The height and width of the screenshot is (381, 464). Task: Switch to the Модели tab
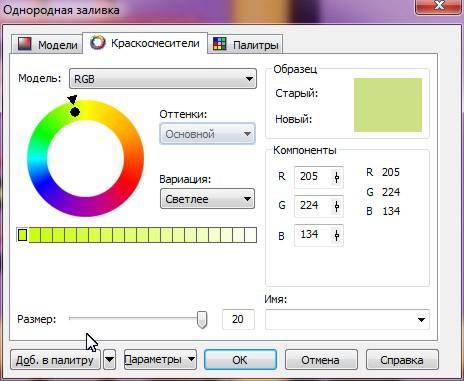point(47,44)
